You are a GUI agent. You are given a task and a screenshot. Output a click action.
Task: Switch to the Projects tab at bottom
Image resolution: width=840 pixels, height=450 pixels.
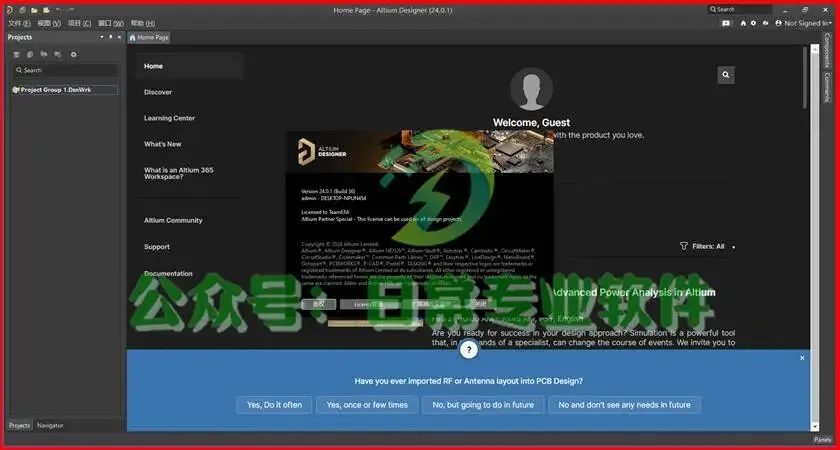19,425
